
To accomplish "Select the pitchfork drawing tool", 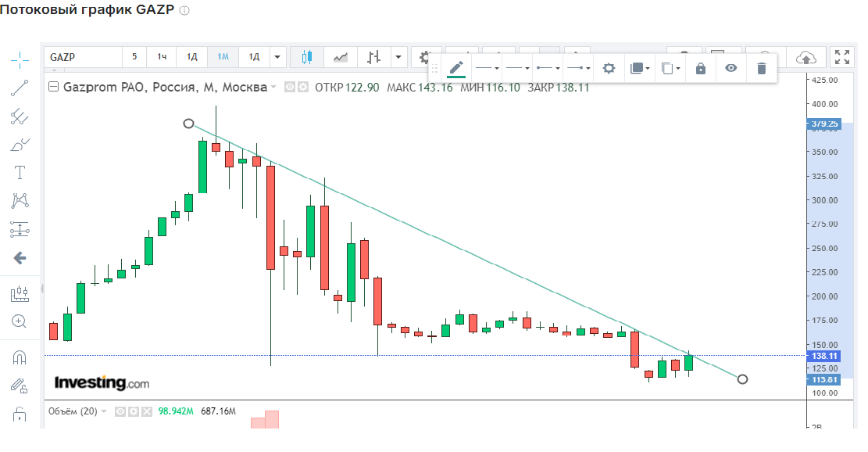I will pyautogui.click(x=20, y=117).
